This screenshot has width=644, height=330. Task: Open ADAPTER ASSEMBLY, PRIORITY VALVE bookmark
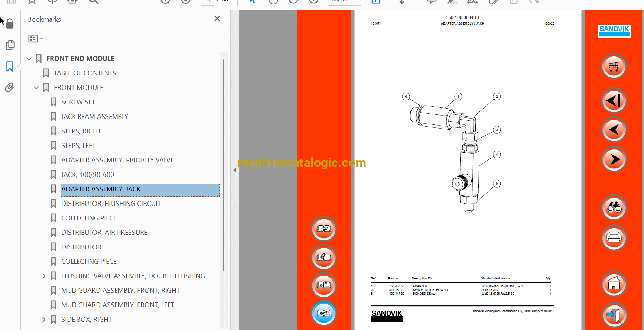tap(117, 160)
